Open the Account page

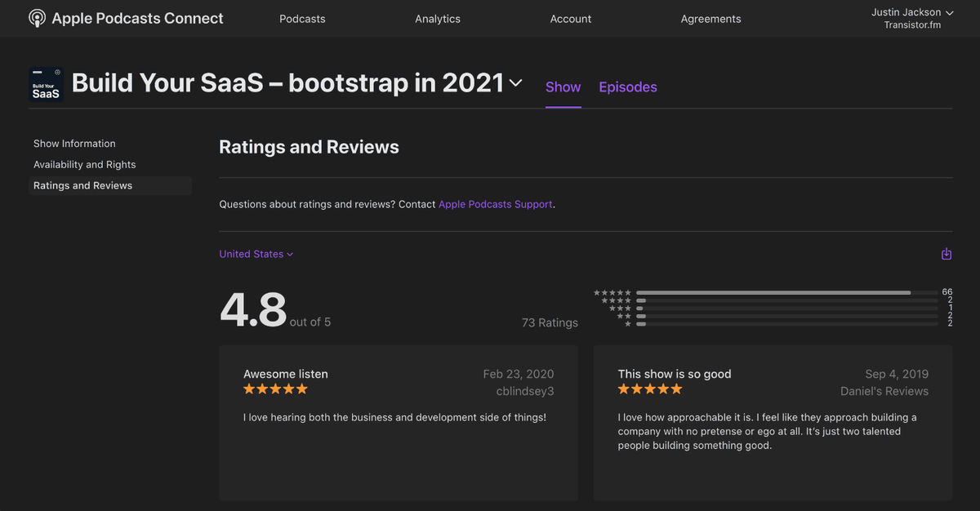pyautogui.click(x=571, y=19)
